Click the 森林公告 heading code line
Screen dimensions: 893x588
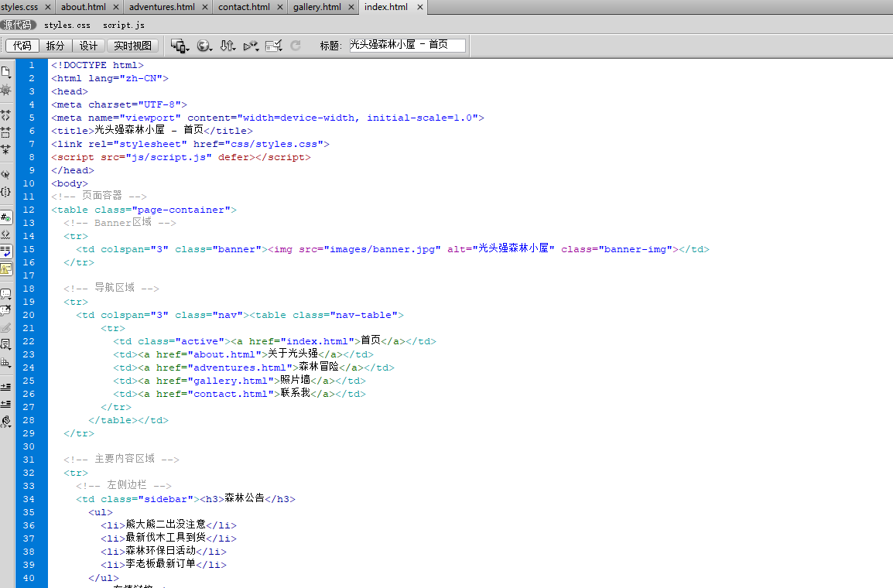[186, 498]
